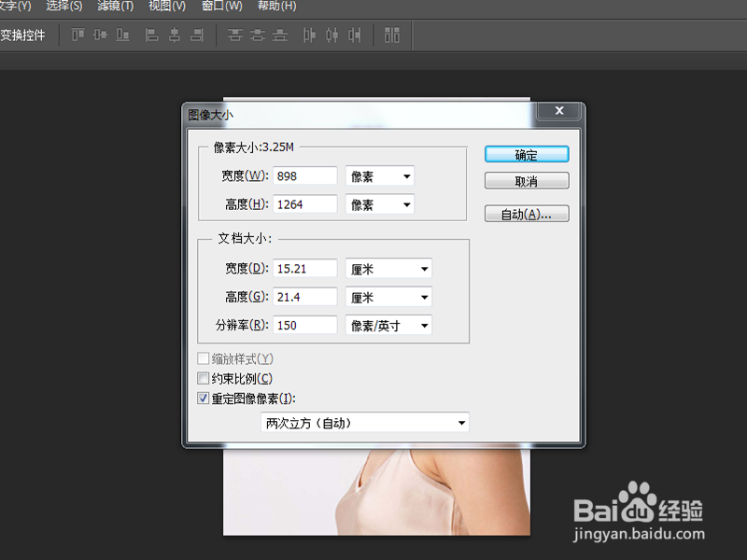Close the 图像大小 dialog
Image resolution: width=747 pixels, height=560 pixels.
(558, 111)
